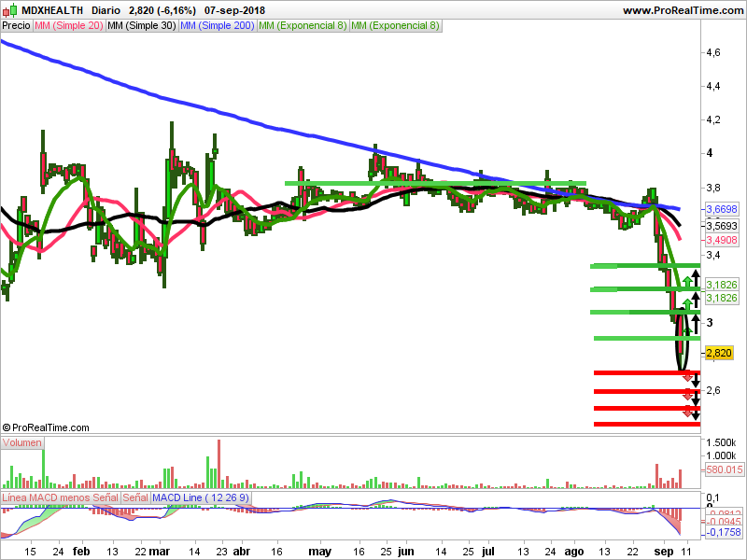The width and height of the screenshot is (747, 560).
Task: Click the MACD Line (12 26 9) label
Action: [201, 497]
